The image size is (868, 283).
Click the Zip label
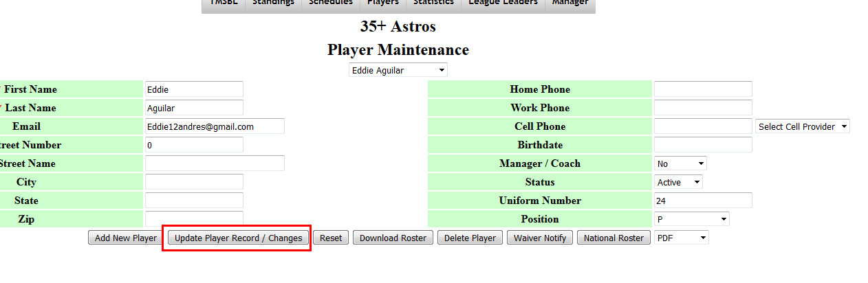(x=26, y=219)
